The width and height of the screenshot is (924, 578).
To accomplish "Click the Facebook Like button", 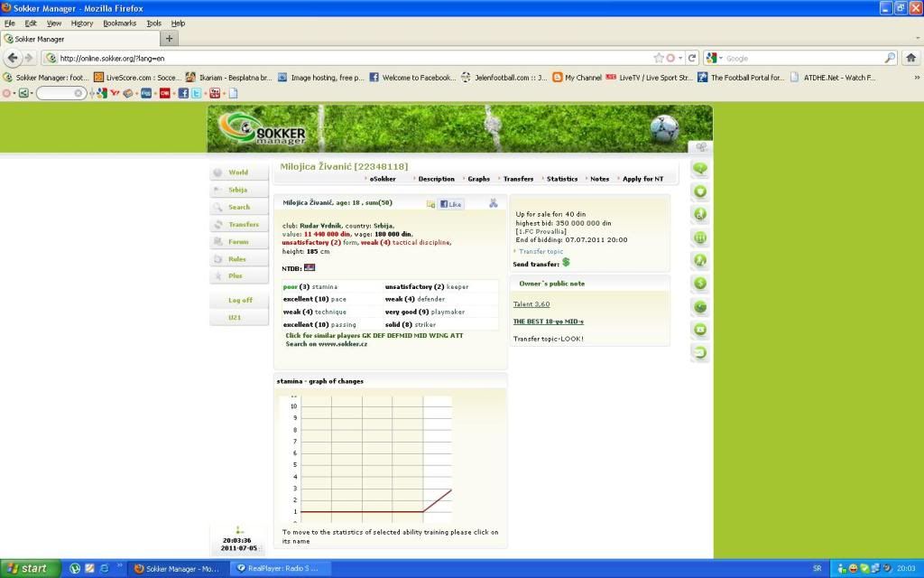I will coord(451,204).
